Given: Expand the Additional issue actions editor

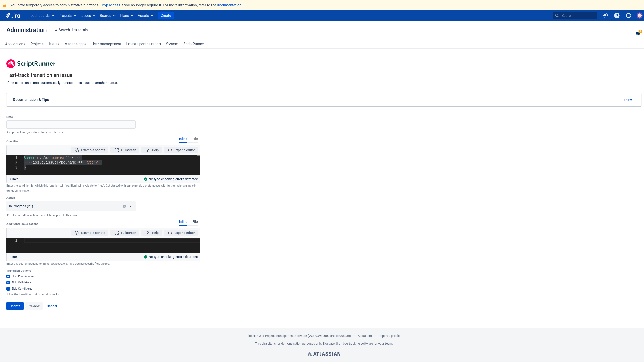Looking at the screenshot, I should click(181, 233).
